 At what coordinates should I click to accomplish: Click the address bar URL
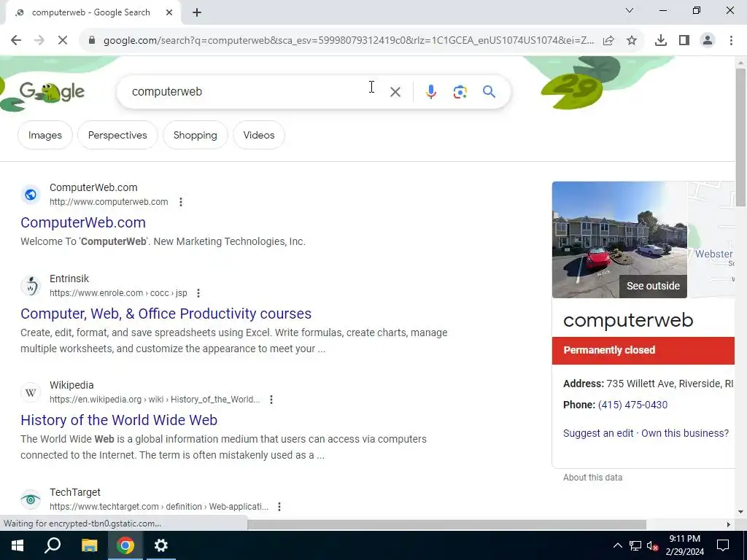point(349,41)
